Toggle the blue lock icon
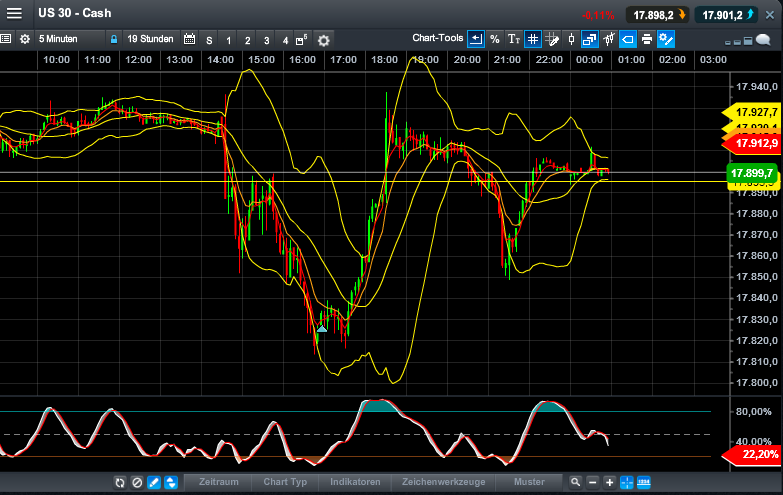 tap(114, 39)
